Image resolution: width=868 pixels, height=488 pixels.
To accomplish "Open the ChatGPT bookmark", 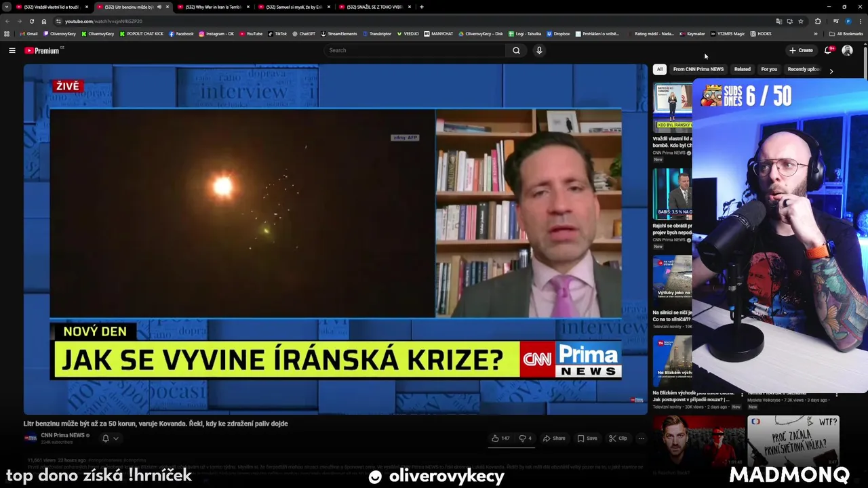I will [304, 34].
